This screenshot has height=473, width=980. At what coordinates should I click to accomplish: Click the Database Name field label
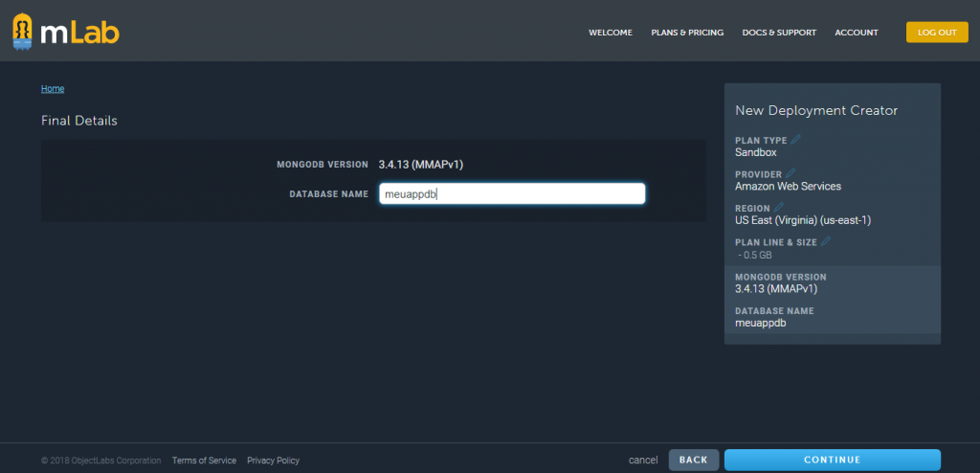(328, 194)
